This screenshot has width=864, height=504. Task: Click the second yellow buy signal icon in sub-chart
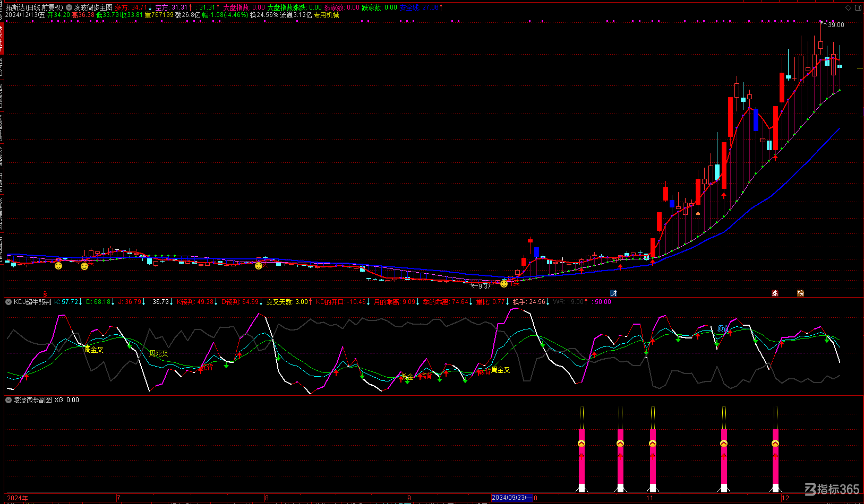click(620, 444)
